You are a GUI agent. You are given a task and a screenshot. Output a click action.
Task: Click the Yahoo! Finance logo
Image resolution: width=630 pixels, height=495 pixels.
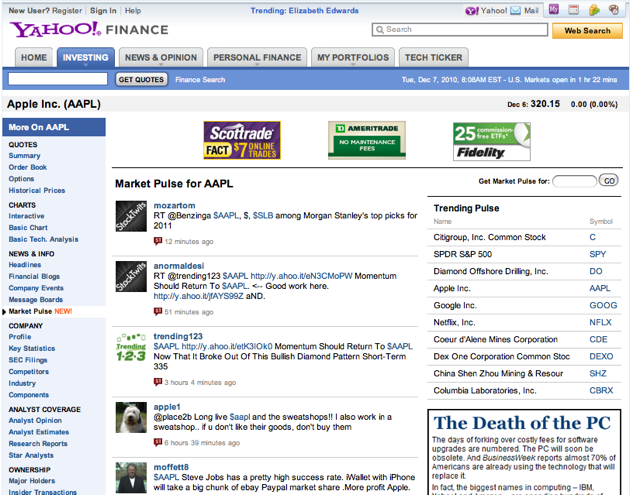(89, 29)
